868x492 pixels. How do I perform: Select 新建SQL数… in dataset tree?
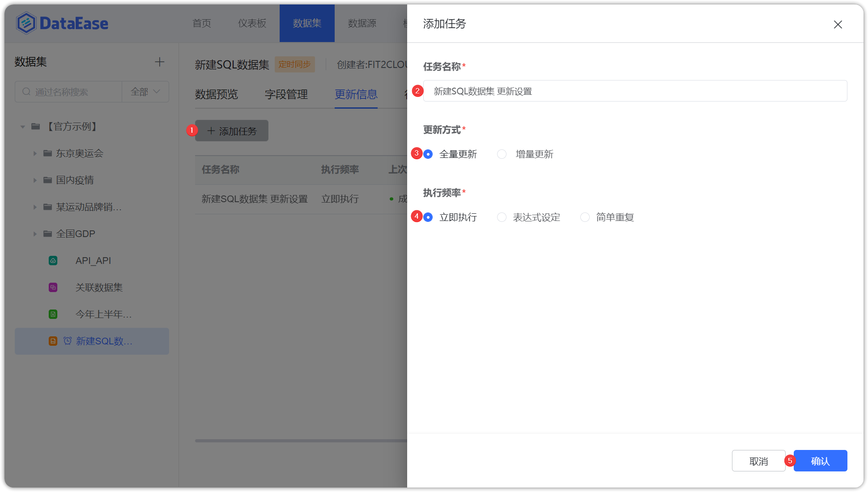point(92,341)
